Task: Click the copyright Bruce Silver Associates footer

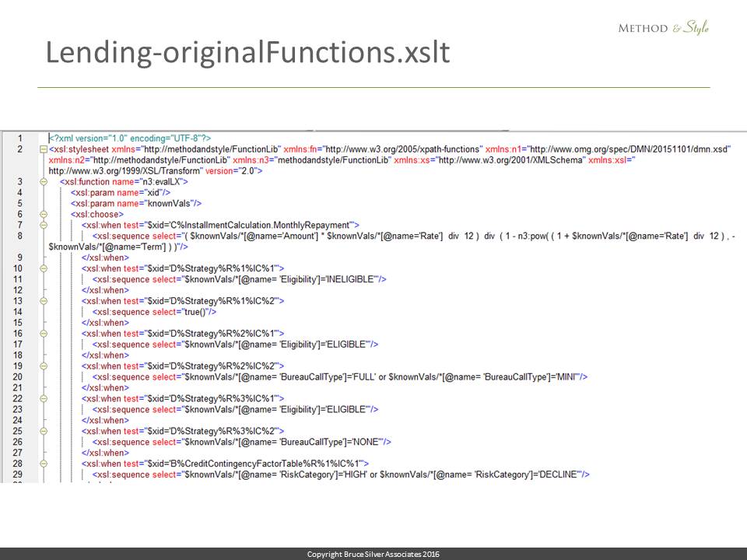Action: coord(373,554)
